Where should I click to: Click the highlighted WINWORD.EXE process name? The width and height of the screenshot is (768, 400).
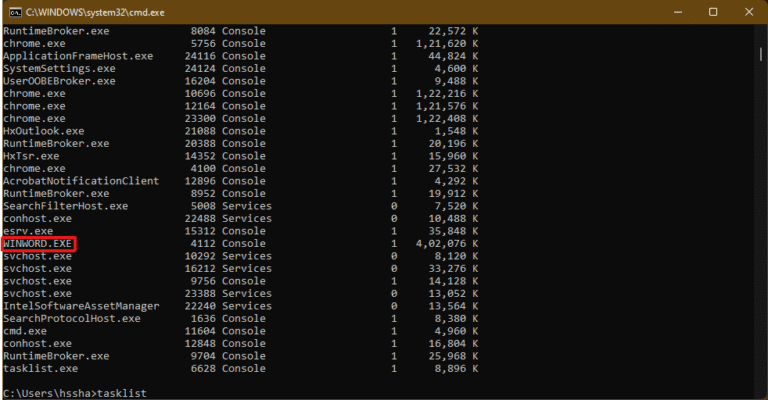coord(38,243)
